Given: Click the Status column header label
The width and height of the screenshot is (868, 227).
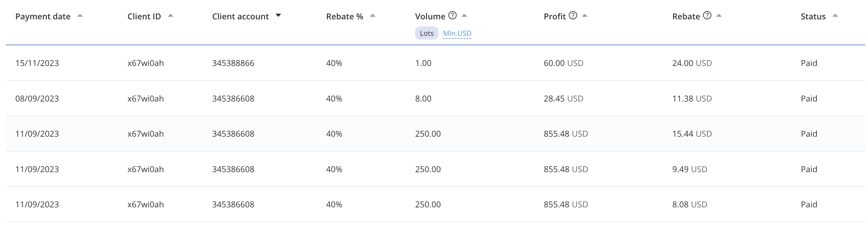Looking at the screenshot, I should pos(813,16).
